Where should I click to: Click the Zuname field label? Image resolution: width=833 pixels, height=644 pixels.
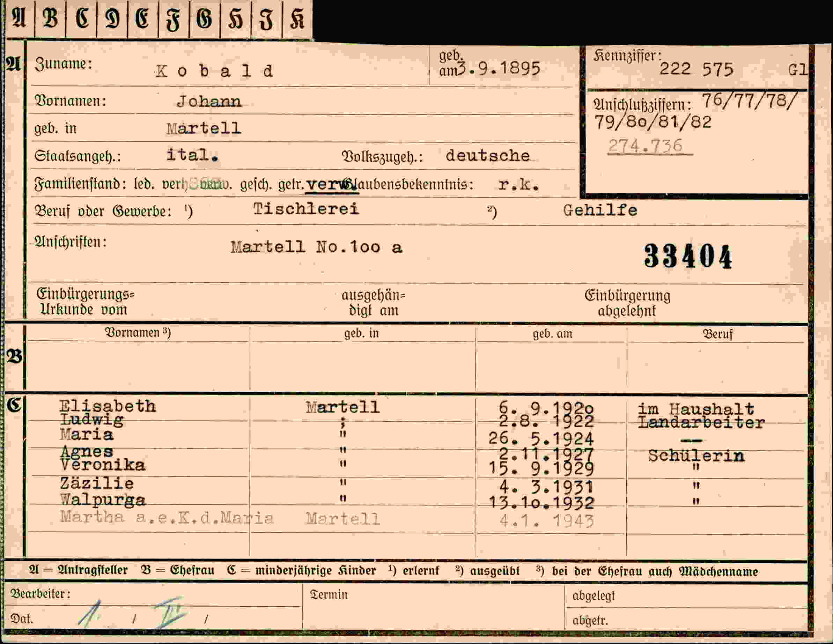[63, 64]
